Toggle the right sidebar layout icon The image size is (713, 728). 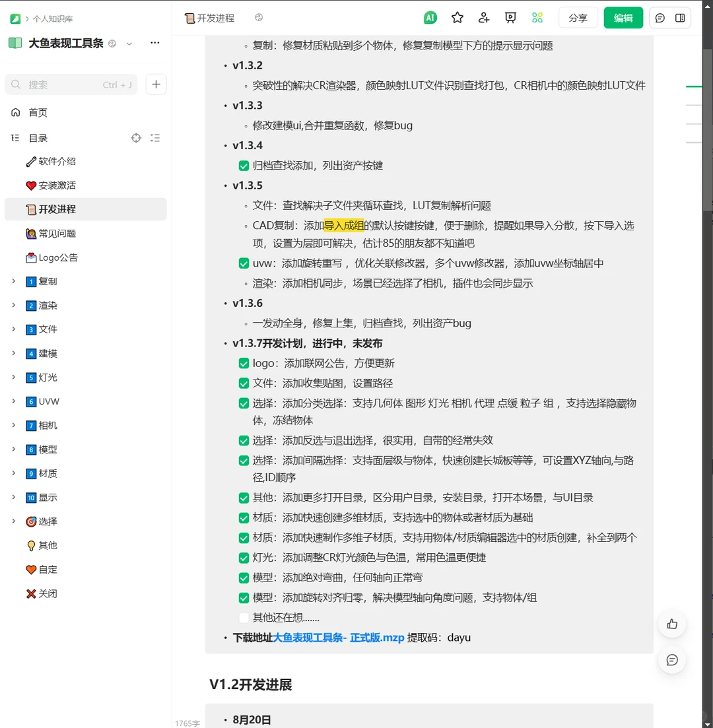681,18
